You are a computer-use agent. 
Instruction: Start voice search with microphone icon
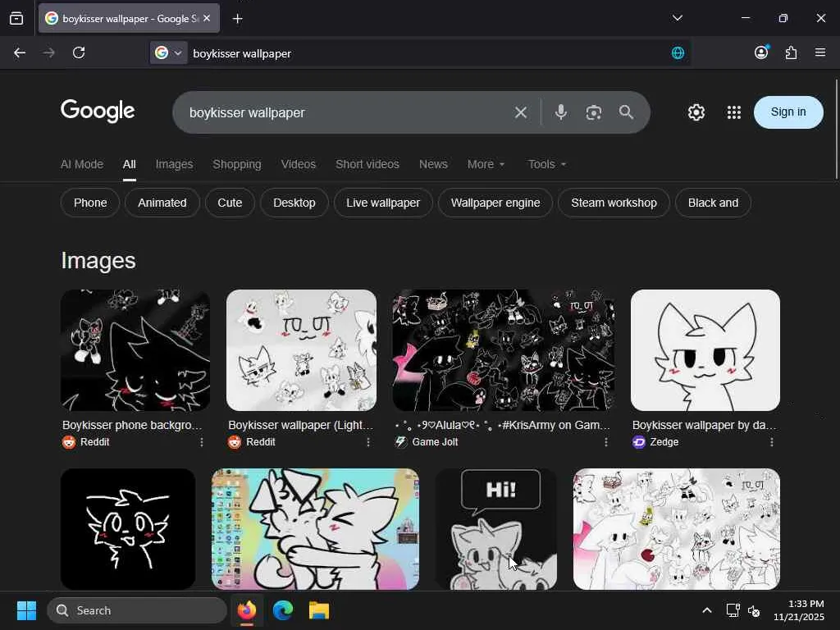coord(561,112)
